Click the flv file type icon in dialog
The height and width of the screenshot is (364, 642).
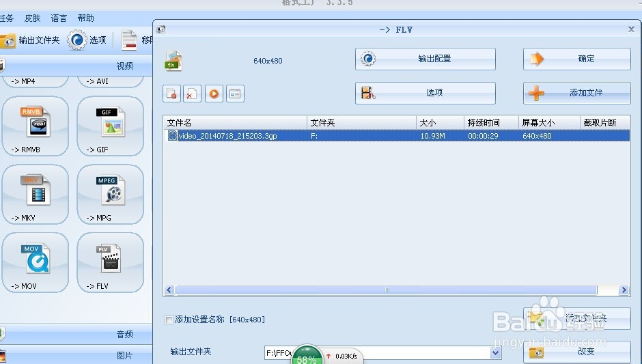[173, 61]
